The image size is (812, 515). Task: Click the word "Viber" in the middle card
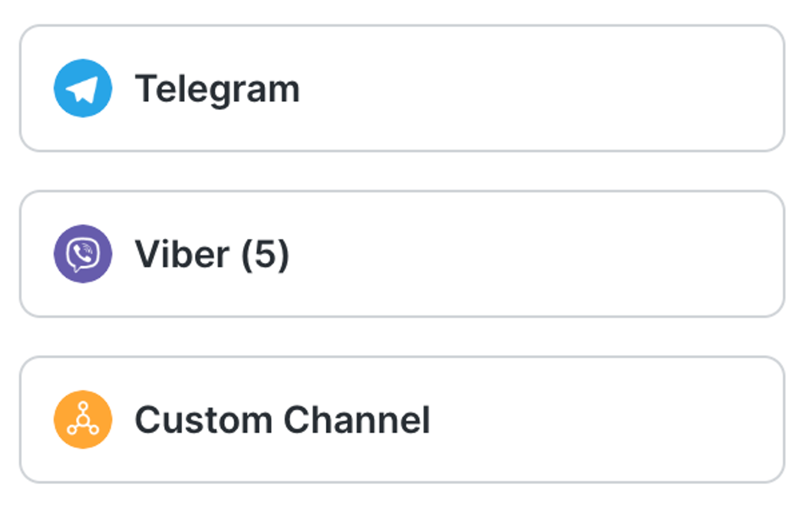click(x=182, y=255)
